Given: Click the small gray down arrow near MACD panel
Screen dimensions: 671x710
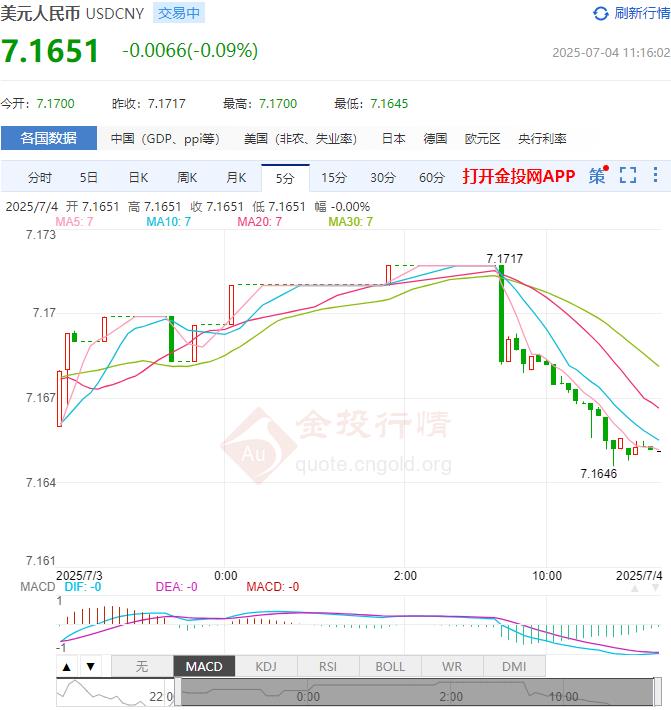Looking at the screenshot, I should [x=655, y=588].
